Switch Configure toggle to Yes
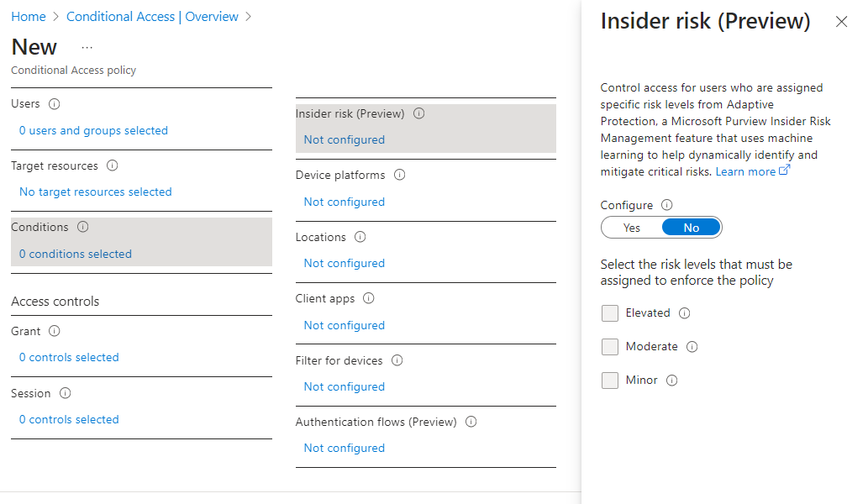This screenshot has width=868, height=504. pyautogui.click(x=632, y=228)
